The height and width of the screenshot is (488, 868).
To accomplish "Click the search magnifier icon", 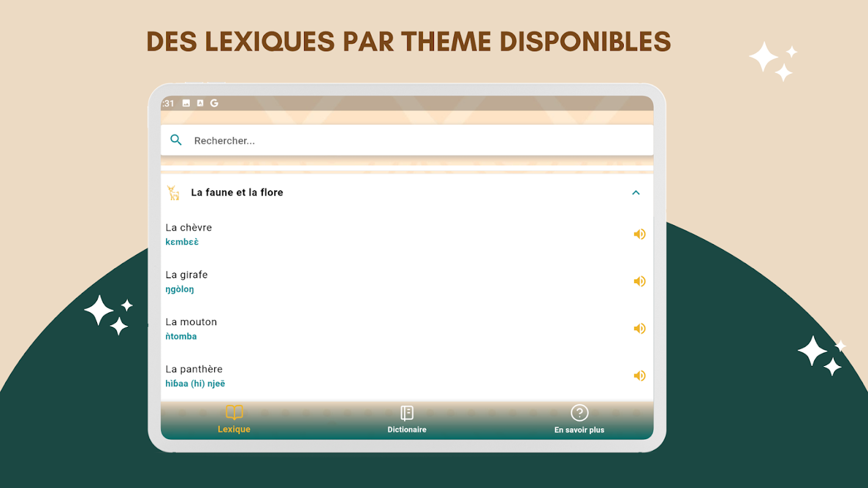I will [176, 140].
